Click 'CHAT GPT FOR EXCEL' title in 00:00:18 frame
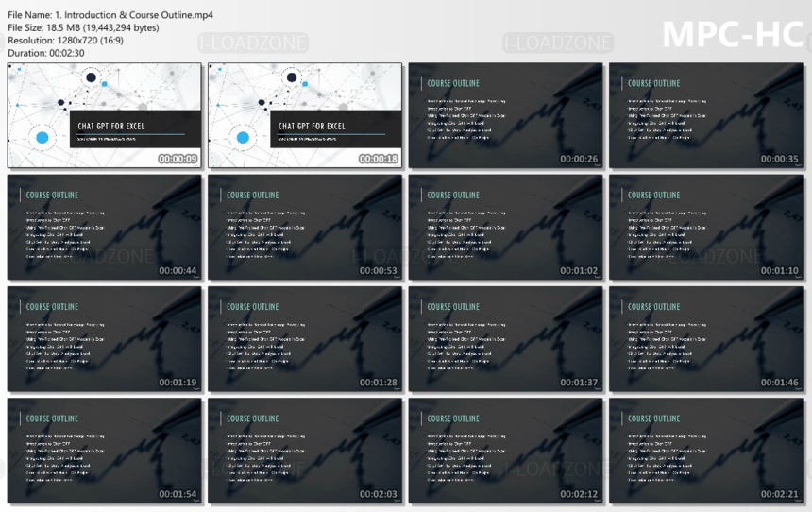The image size is (812, 512). coord(312,126)
